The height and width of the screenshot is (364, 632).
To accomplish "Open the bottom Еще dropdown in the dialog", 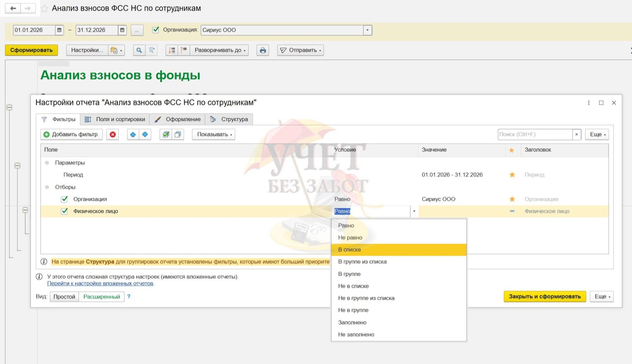I will click(x=602, y=297).
